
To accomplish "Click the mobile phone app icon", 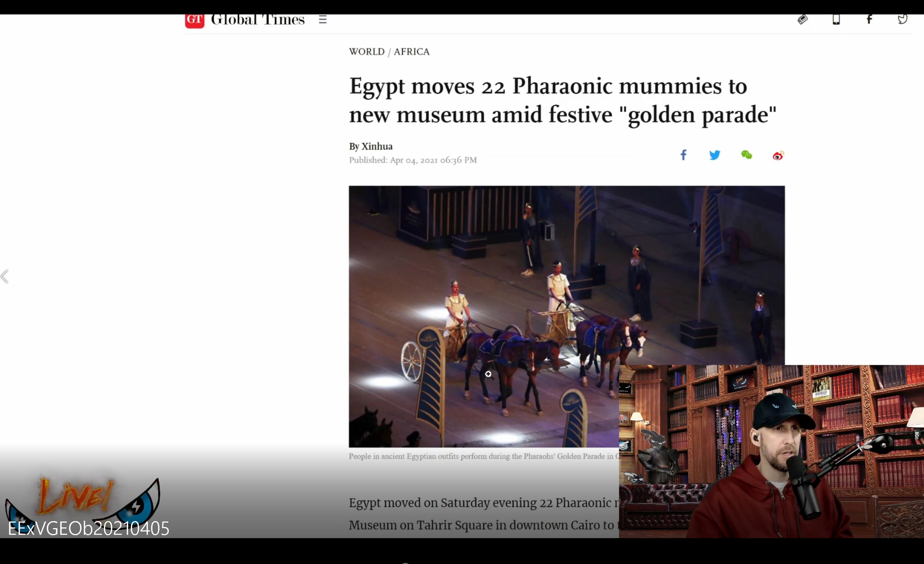I will pos(836,20).
